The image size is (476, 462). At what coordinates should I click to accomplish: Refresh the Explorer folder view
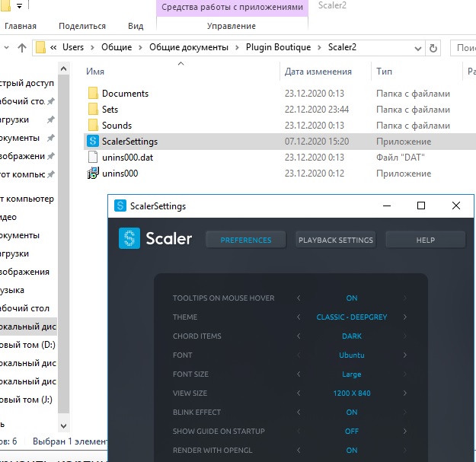(433, 48)
